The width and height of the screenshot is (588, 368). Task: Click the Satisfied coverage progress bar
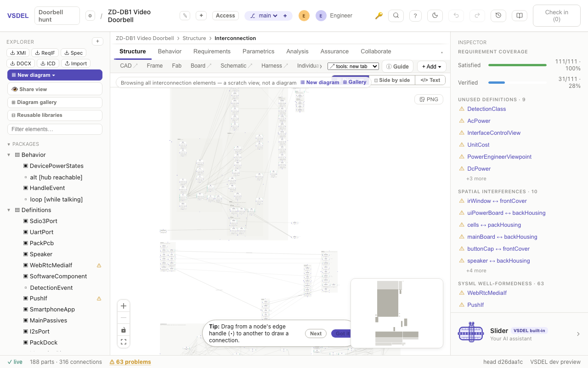[517, 65]
